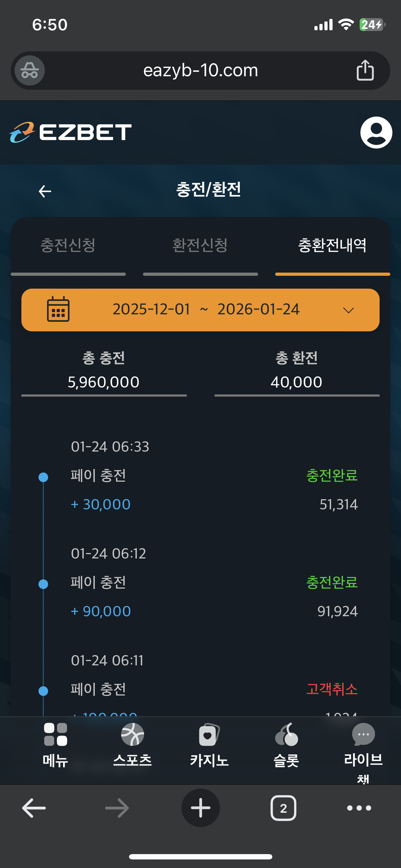The image size is (401, 868).
Task: Tap the eazyb-10.com address field
Action: [200, 71]
